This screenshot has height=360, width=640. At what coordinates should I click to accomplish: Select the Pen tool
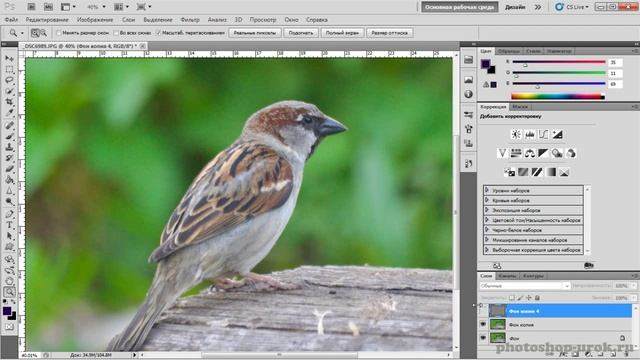9,214
